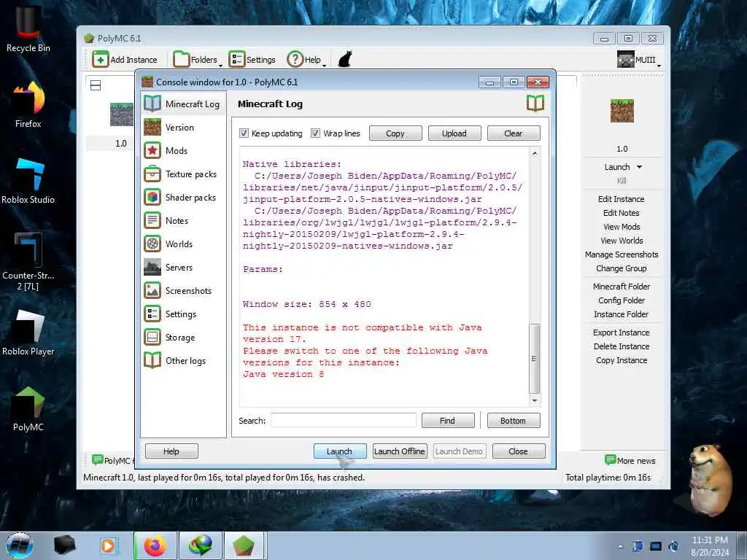Expand the Launch dropdown arrow in side panel
The image size is (747, 560).
(639, 167)
